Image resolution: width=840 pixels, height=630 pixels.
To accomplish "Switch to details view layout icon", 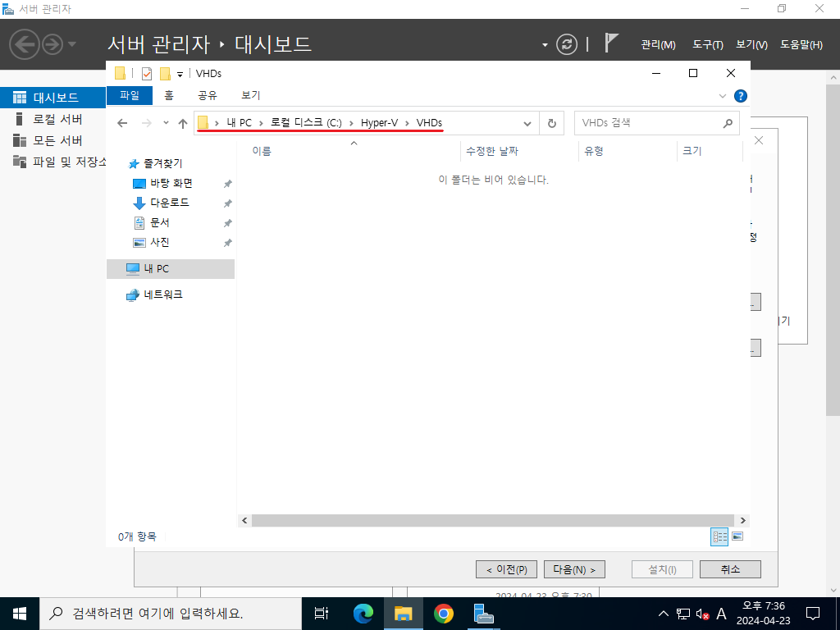I will click(719, 536).
